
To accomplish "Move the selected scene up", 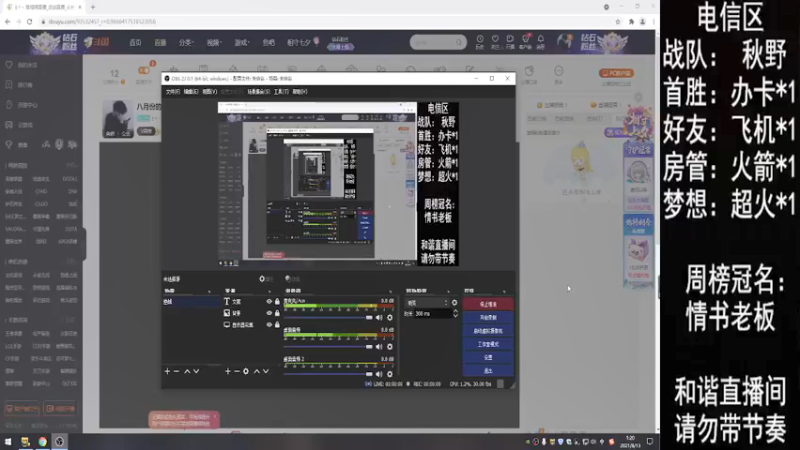I will pos(187,371).
